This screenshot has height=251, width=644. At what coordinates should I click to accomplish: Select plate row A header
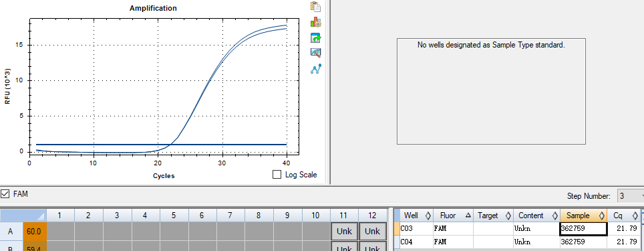pyautogui.click(x=11, y=231)
